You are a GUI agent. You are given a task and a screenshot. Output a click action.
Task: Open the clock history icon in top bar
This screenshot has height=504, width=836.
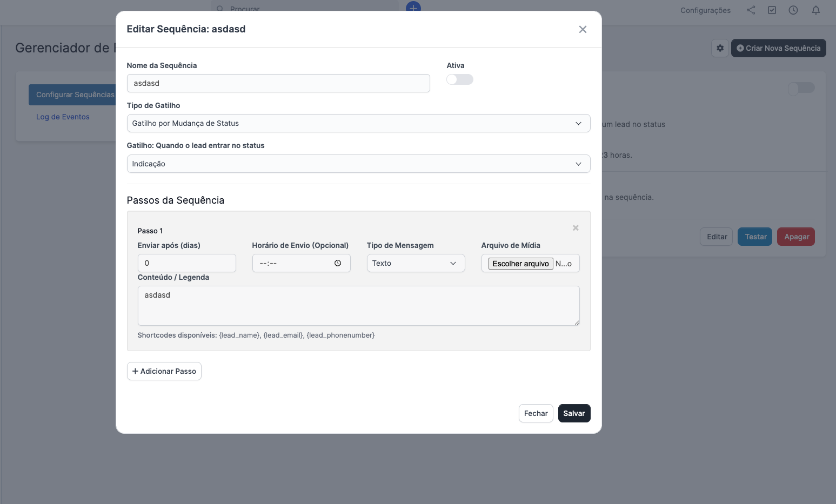(793, 10)
